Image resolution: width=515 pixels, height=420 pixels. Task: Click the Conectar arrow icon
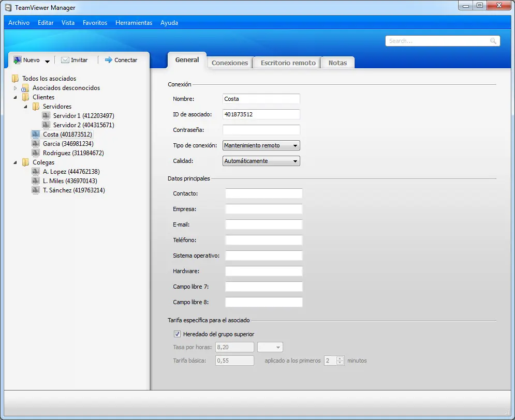108,59
